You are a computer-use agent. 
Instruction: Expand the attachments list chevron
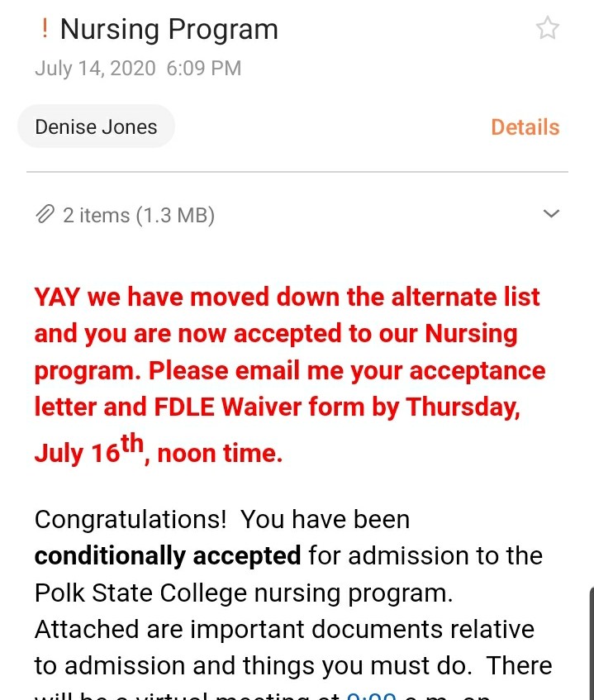pos(551,213)
